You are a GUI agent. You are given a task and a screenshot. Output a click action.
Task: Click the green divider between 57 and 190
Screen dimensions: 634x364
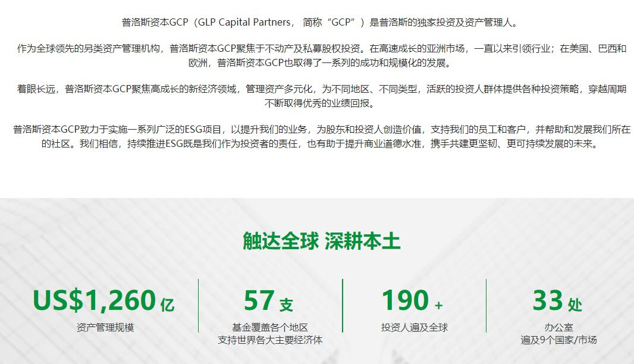click(343, 306)
